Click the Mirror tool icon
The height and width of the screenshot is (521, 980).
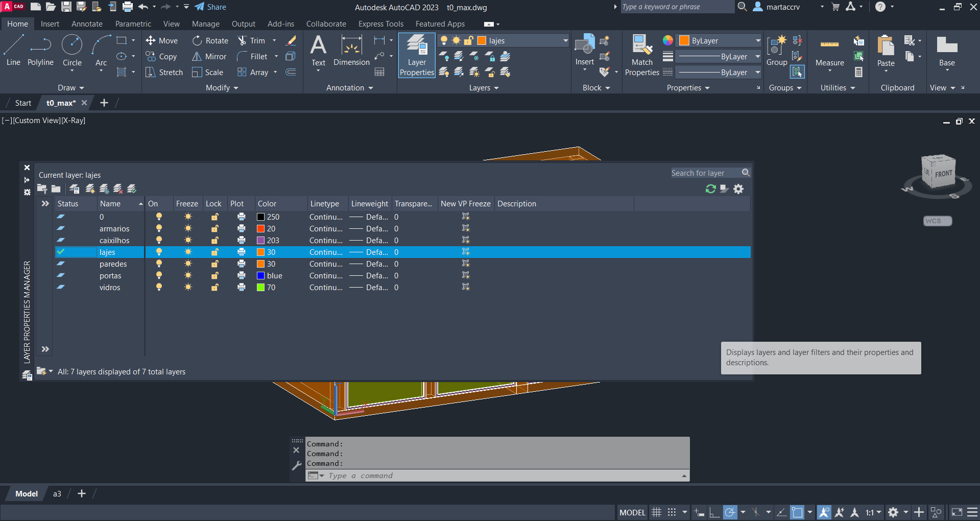[x=197, y=57]
